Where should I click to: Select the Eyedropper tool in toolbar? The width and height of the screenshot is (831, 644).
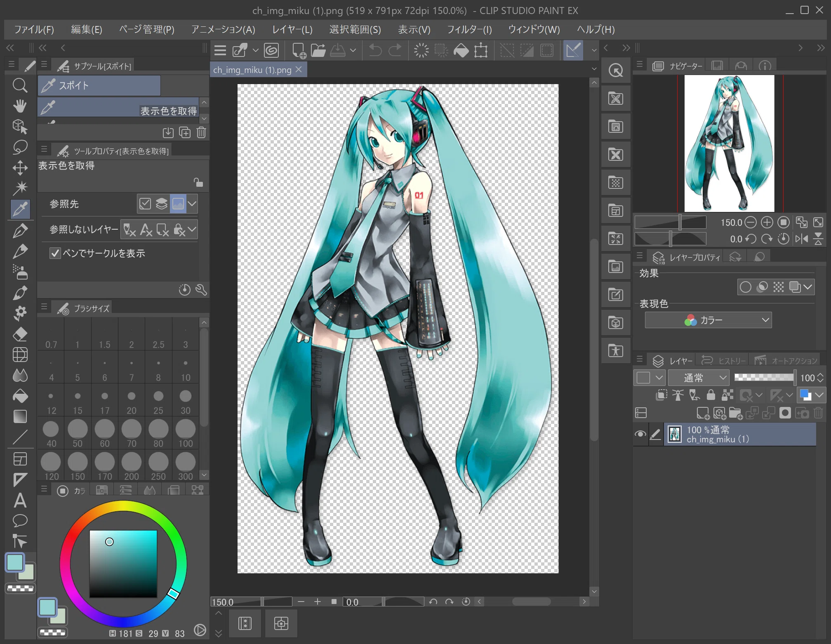pos(20,209)
